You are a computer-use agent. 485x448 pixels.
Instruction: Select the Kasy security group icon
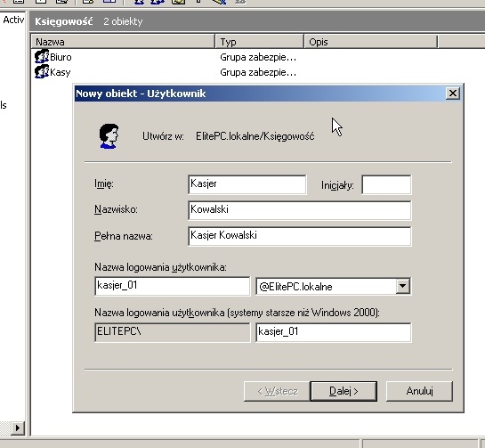[42, 72]
